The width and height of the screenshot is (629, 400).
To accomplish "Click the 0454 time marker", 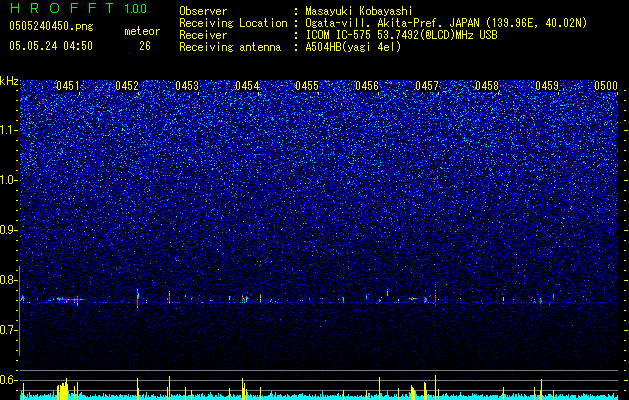I will click(x=247, y=86).
